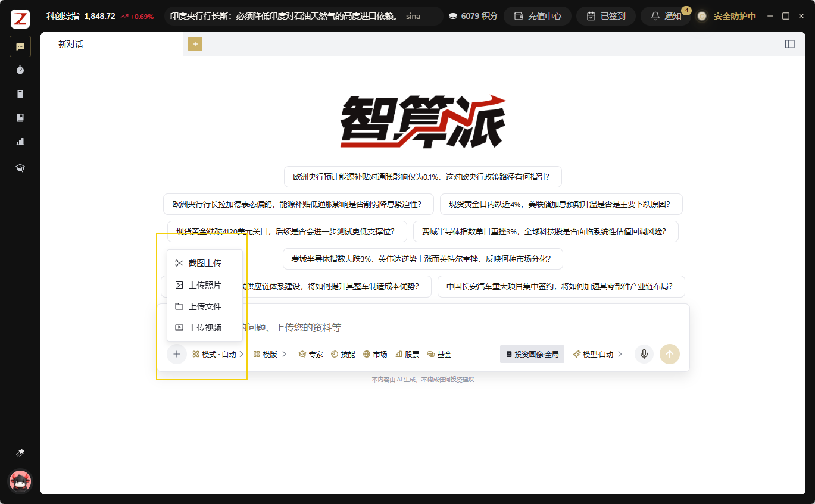The image size is (815, 504).
Task: Open the stopwatch icon in left sidebar
Action: pyautogui.click(x=20, y=70)
